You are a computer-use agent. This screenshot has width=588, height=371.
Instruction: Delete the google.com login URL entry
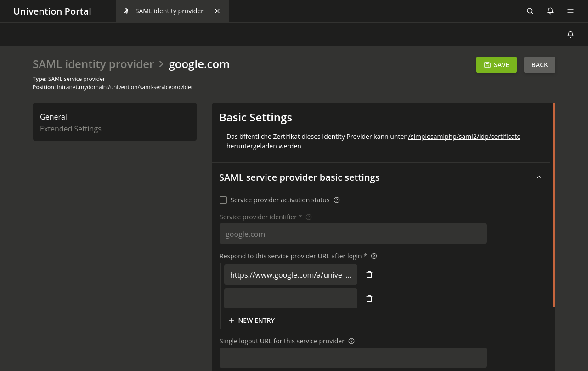click(369, 274)
